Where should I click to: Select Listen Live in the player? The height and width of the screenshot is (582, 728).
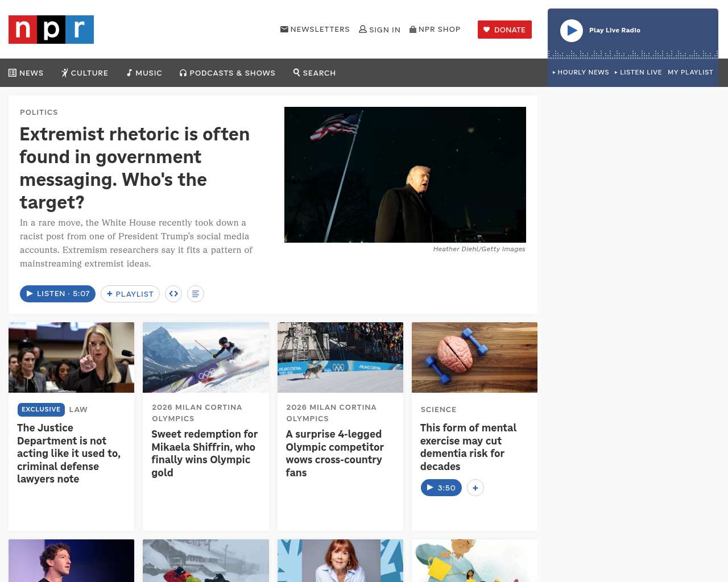(x=638, y=72)
